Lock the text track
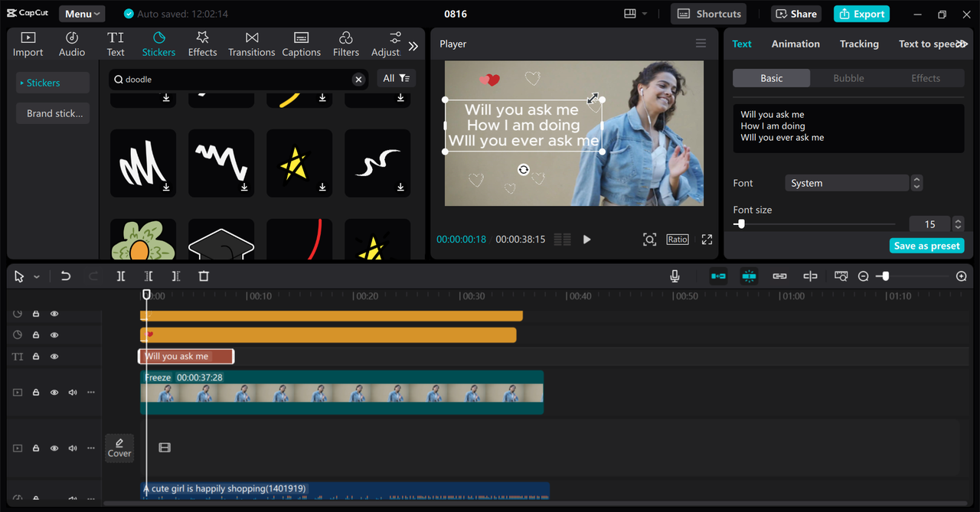 coord(36,357)
